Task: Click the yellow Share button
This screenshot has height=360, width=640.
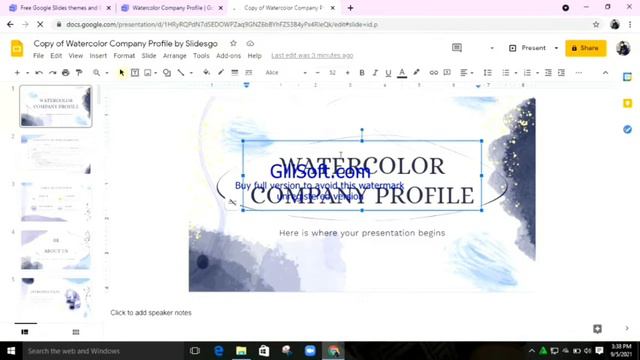Action: [x=585, y=48]
